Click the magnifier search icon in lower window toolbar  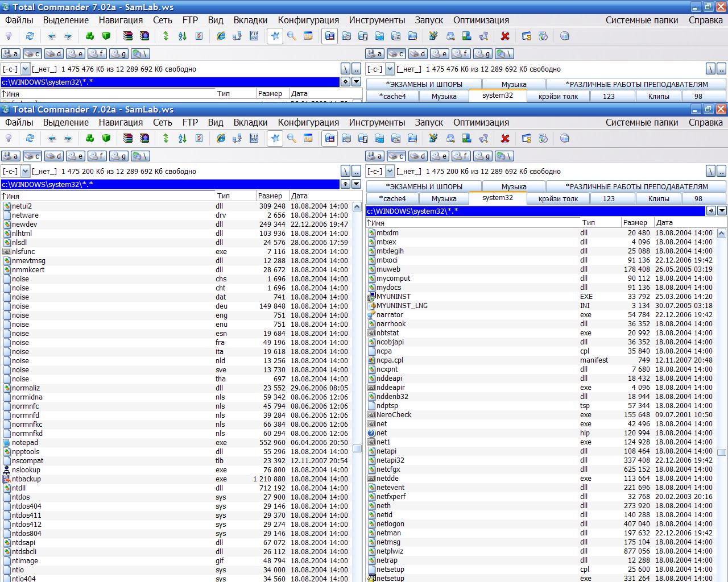coord(292,138)
